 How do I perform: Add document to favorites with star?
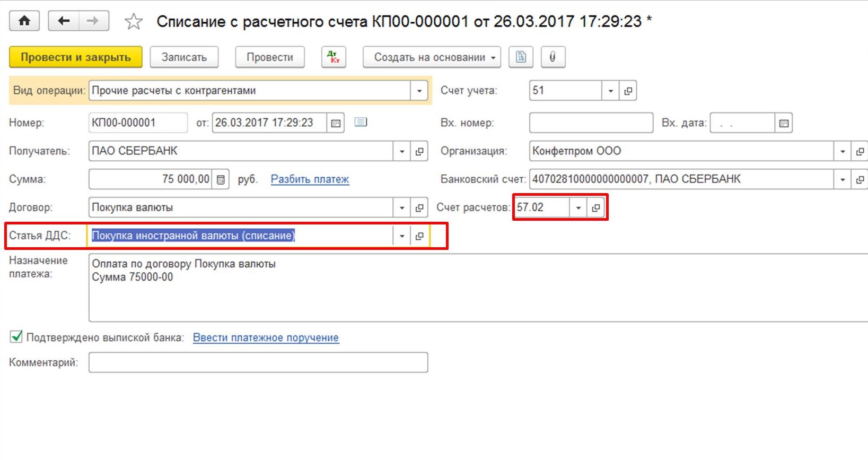(x=134, y=22)
